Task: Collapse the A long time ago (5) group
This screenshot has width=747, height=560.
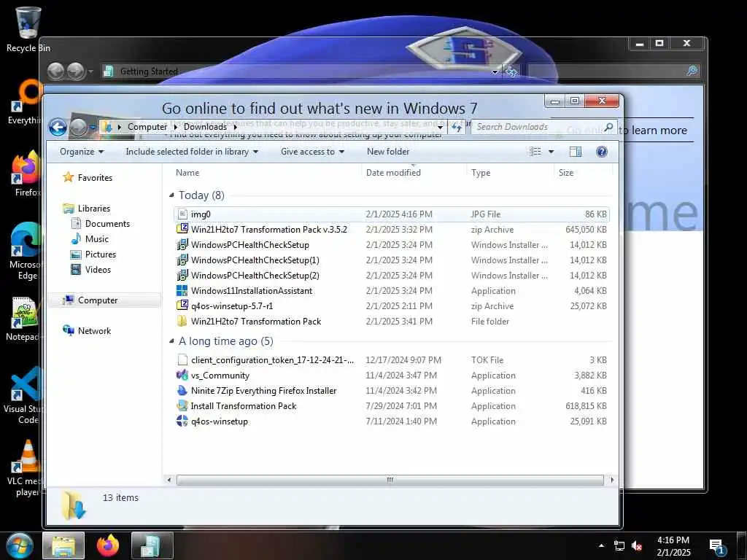Action: (x=171, y=341)
